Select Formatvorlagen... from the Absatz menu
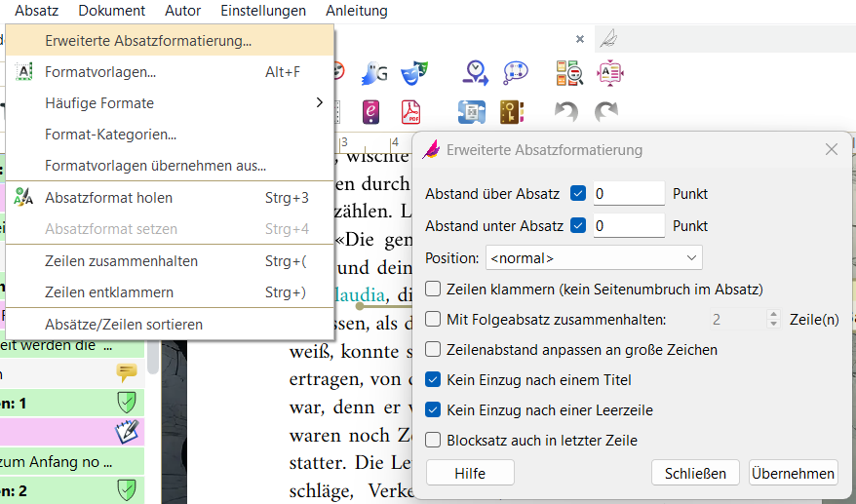The image size is (856, 504). [100, 71]
